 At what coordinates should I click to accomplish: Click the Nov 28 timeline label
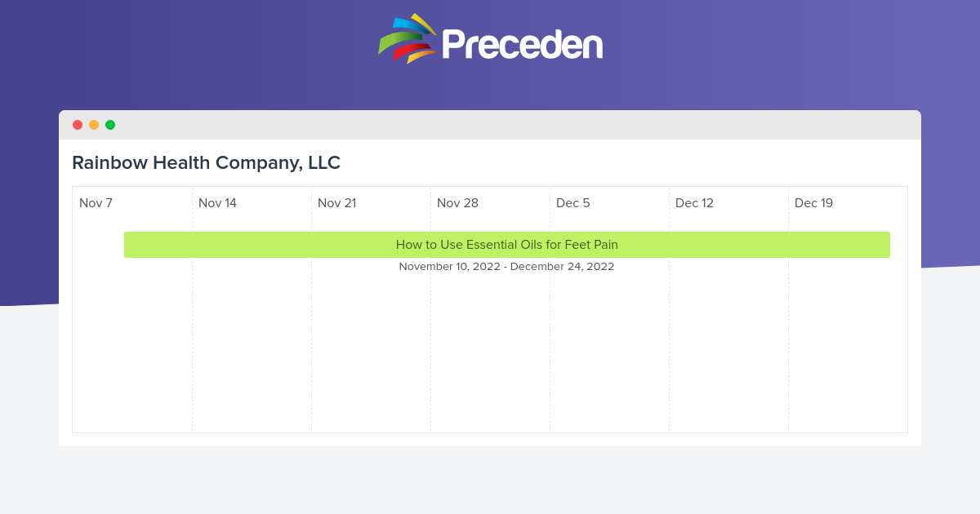457,203
